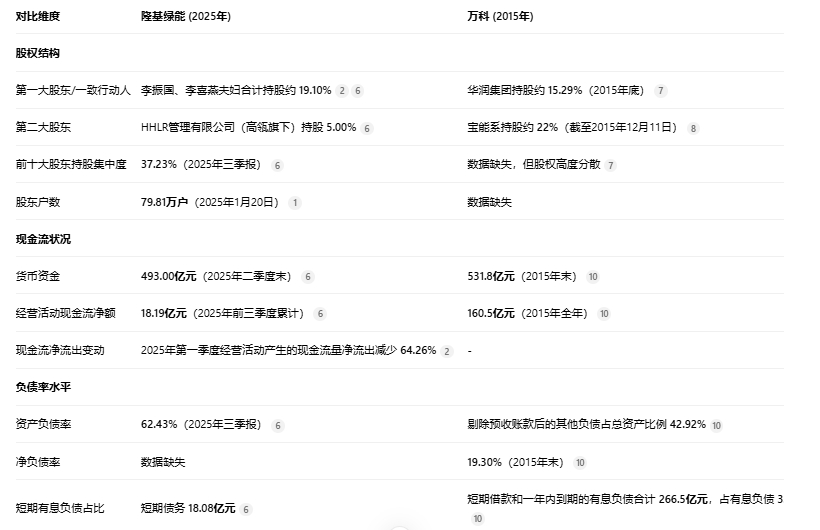Click the 短期借款和一年内到期 266.5亿元 text

(625, 499)
